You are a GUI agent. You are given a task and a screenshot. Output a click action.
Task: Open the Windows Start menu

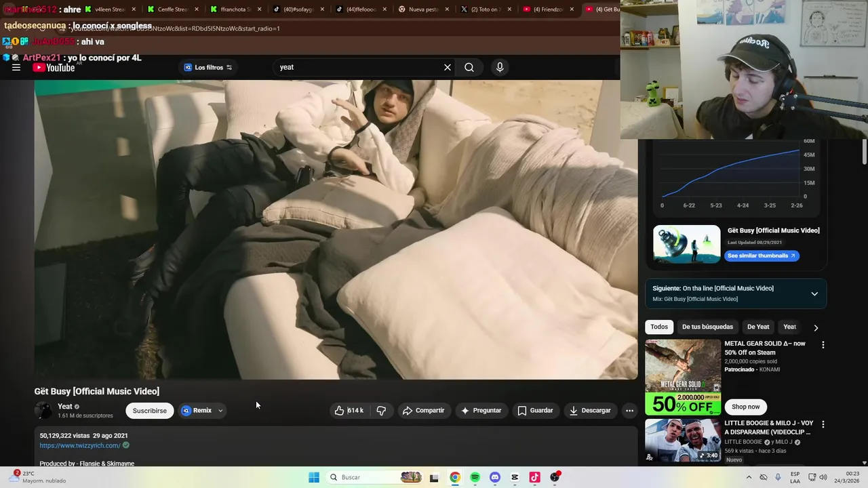(x=313, y=477)
